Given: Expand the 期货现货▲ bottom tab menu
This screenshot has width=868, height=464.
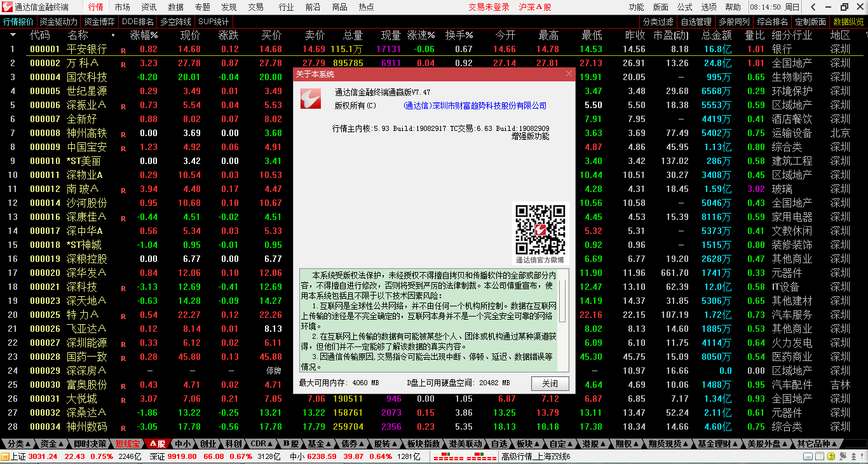Looking at the screenshot, I should [x=667, y=444].
